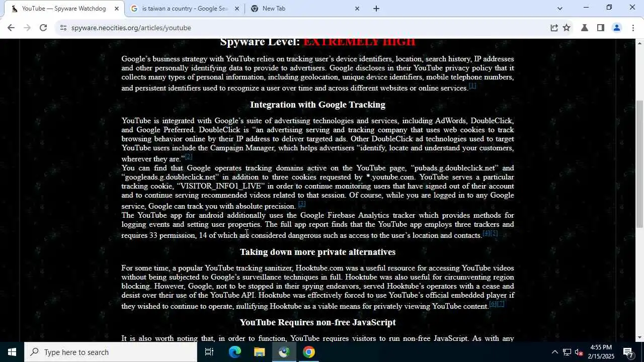The width and height of the screenshot is (644, 362).
Task: Open Chrome's three-dot menu
Action: [x=633, y=28]
